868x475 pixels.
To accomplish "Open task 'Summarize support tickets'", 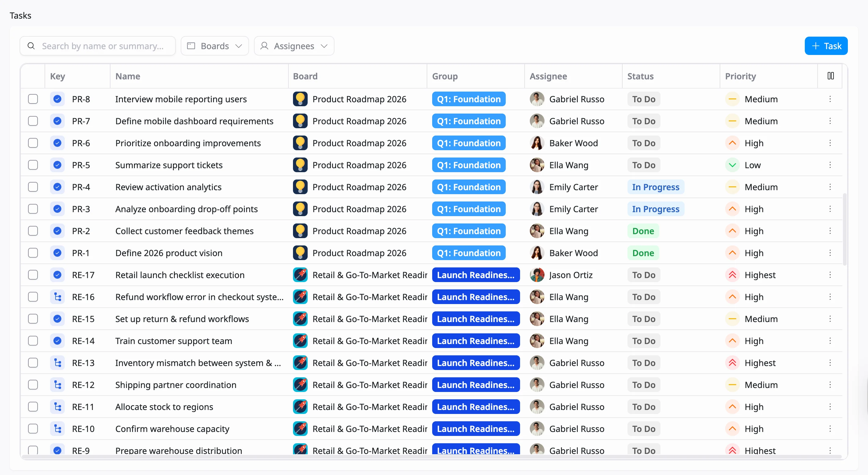I will click(169, 165).
